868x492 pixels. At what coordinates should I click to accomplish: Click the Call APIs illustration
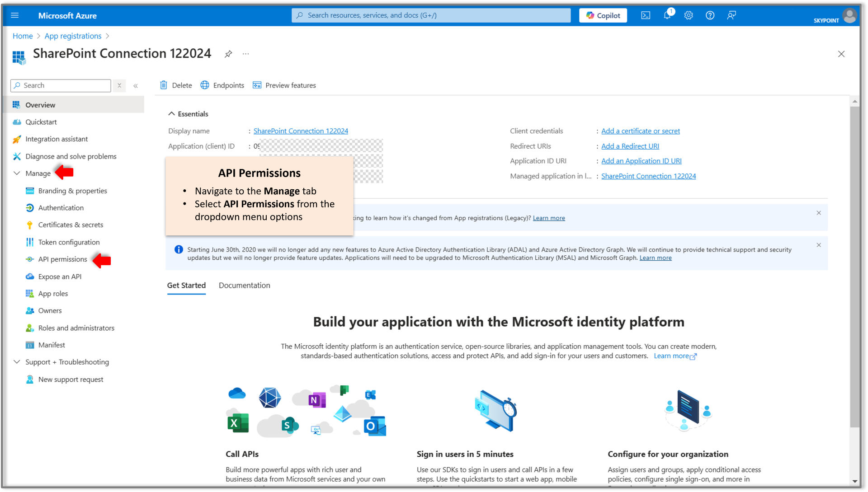point(307,412)
